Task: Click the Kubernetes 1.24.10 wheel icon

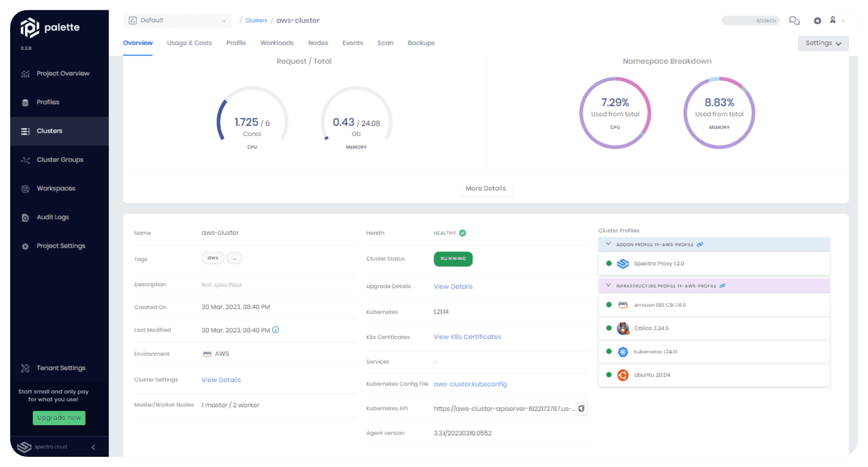Action: (623, 351)
